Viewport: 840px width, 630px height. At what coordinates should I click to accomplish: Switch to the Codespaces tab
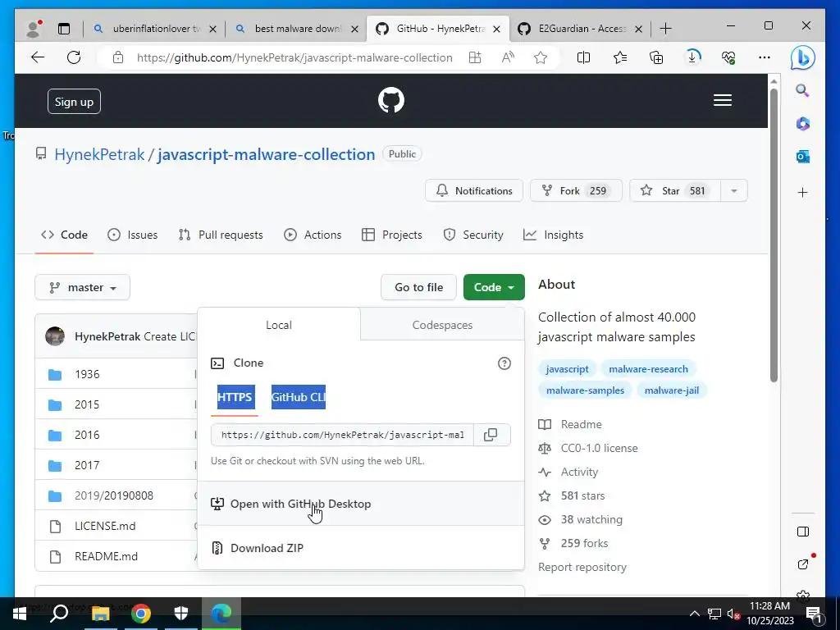click(x=442, y=325)
